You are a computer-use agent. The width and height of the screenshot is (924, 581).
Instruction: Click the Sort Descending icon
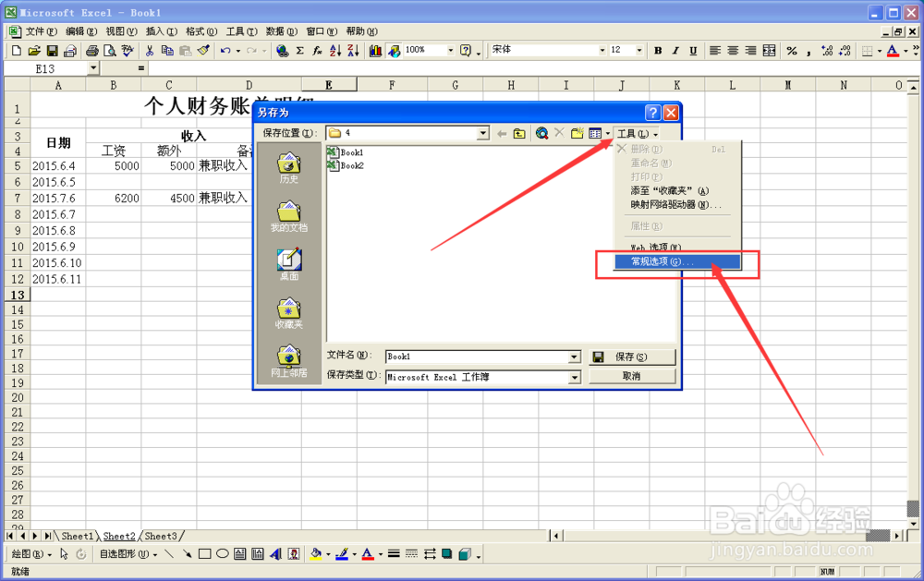[353, 51]
